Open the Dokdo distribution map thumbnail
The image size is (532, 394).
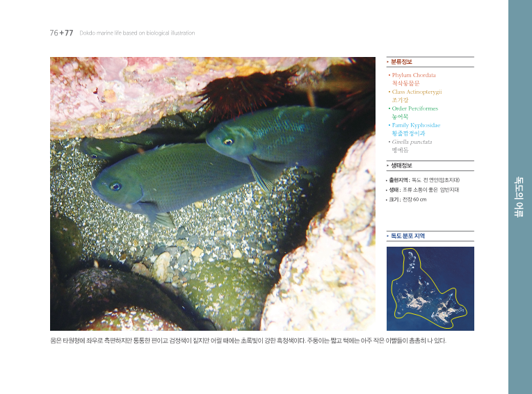click(x=430, y=288)
